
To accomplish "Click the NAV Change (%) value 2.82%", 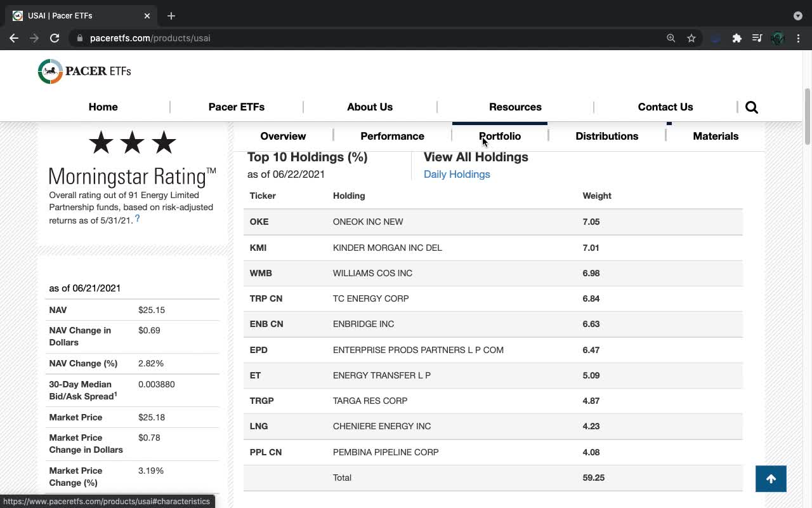I will coord(151,363).
